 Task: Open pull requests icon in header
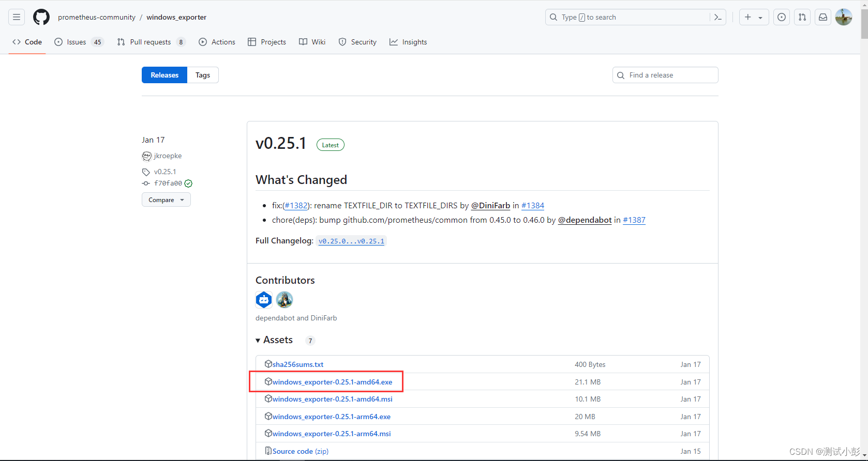coord(802,17)
